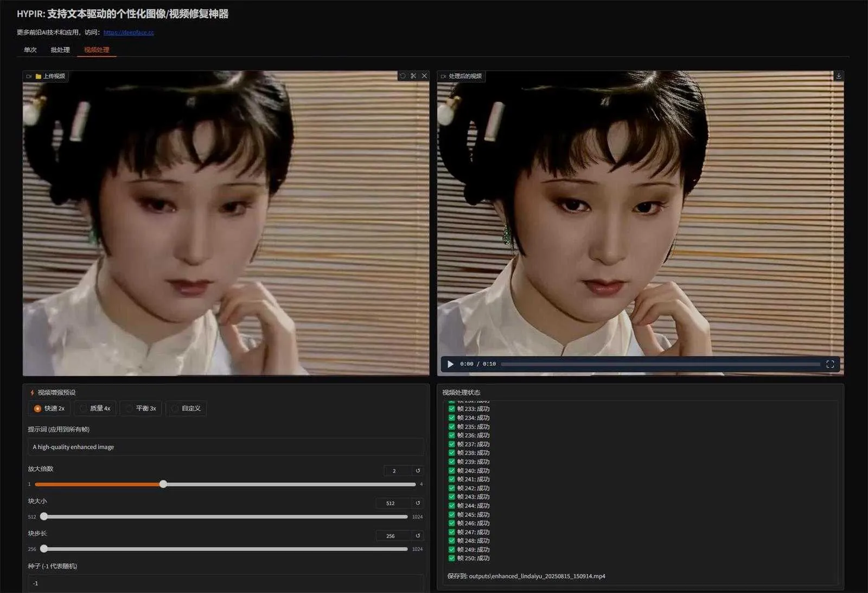Click the text '帧 247: 成功'

pos(473,532)
